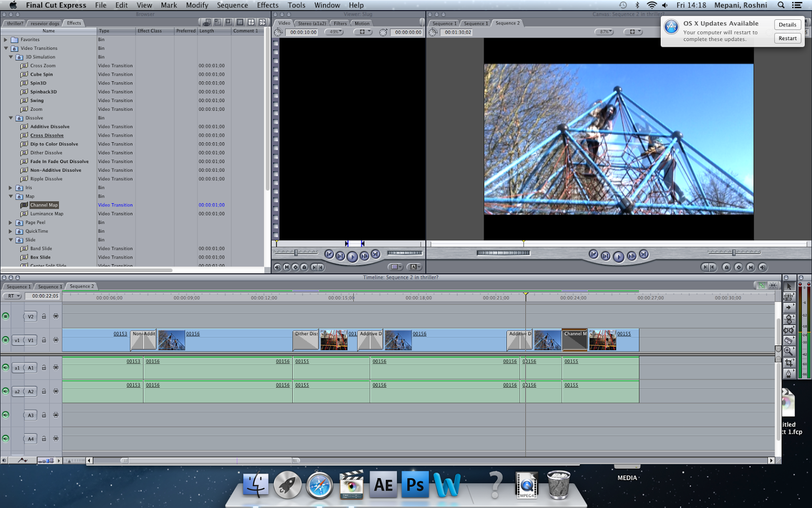This screenshot has width=812, height=508.
Task: Choose the Pen tool in tool palette
Action: click(x=789, y=374)
